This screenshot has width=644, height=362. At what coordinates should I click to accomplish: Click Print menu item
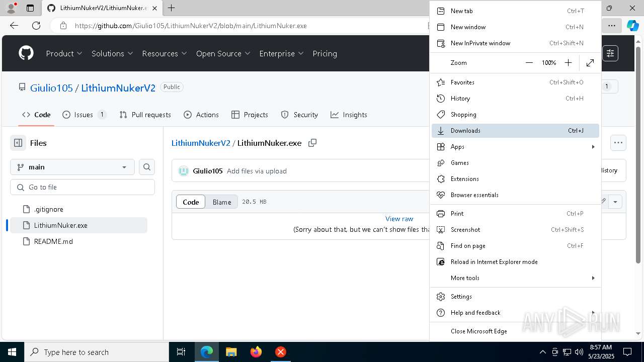[x=515, y=214]
